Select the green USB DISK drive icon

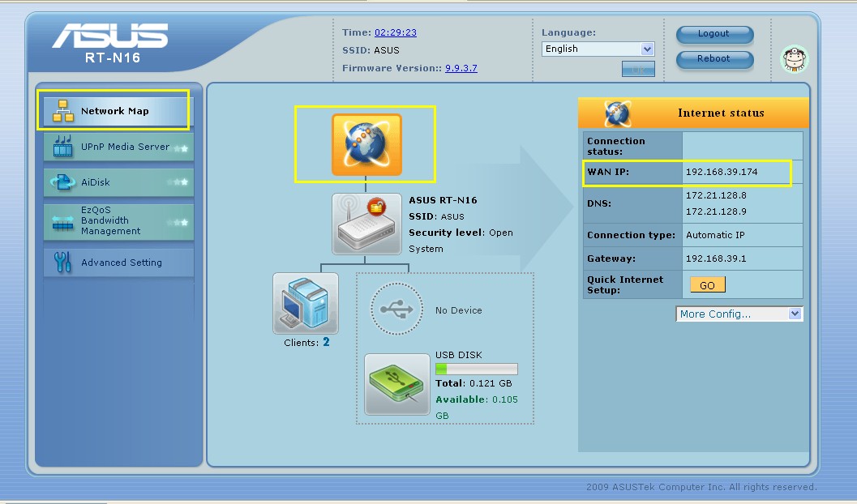tap(396, 384)
